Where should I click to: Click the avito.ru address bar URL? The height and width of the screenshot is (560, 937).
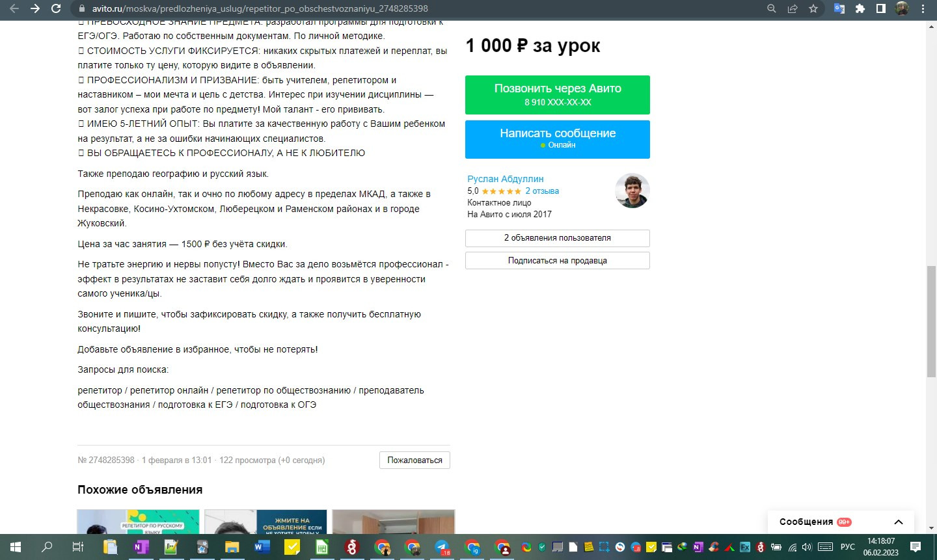[x=260, y=8]
